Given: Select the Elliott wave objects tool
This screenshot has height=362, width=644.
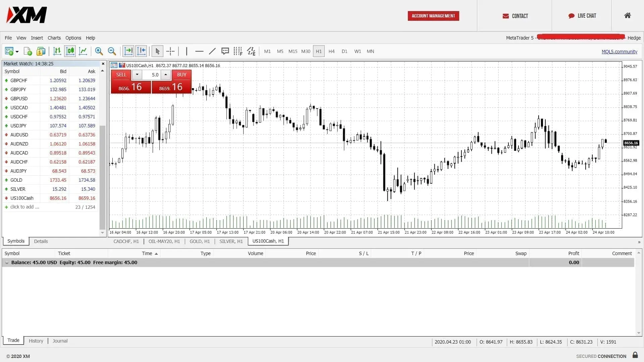Looking at the screenshot, I should 251,51.
